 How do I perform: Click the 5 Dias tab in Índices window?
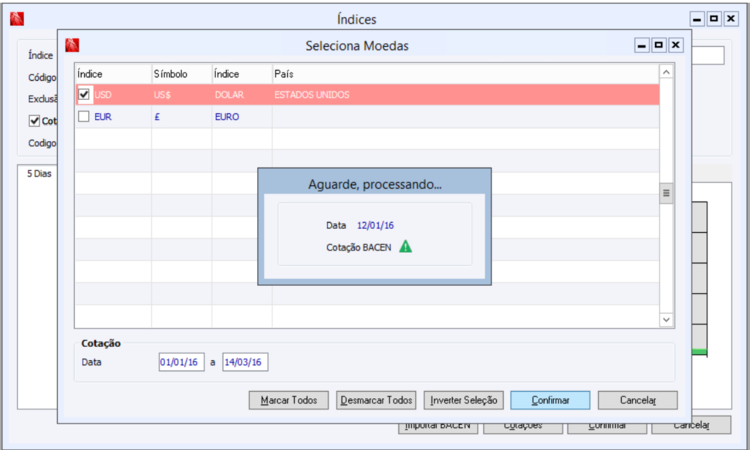39,174
